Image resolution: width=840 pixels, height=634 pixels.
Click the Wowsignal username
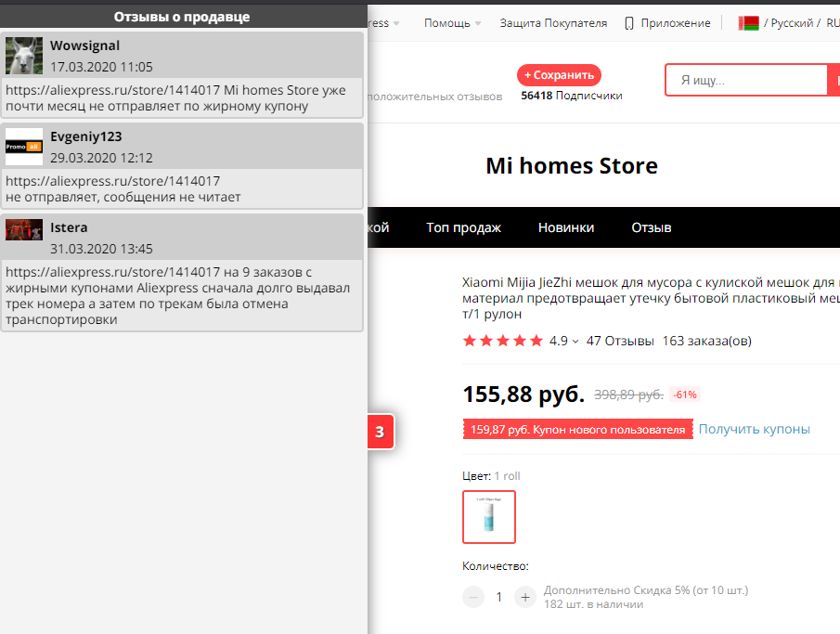coord(84,45)
